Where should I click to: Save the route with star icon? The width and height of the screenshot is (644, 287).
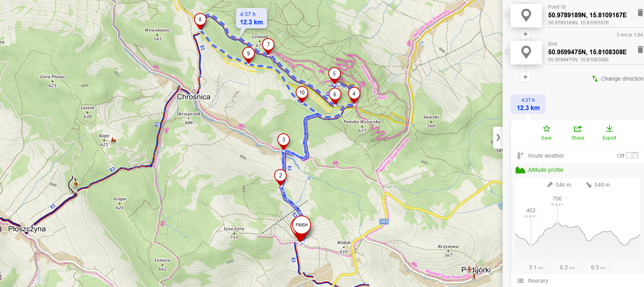(x=546, y=133)
